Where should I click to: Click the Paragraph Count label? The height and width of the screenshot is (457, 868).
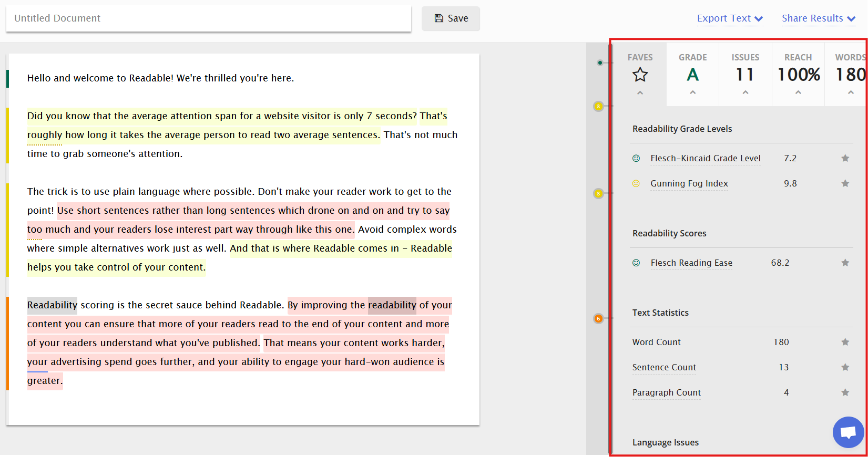(x=667, y=392)
